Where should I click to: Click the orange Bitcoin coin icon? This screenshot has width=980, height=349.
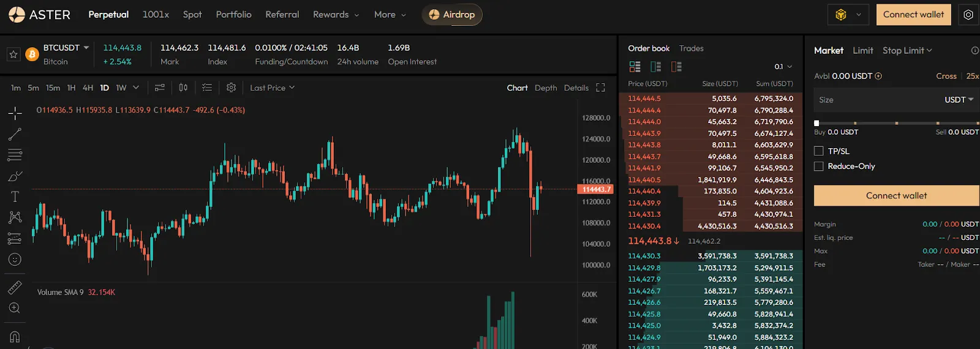coord(32,54)
